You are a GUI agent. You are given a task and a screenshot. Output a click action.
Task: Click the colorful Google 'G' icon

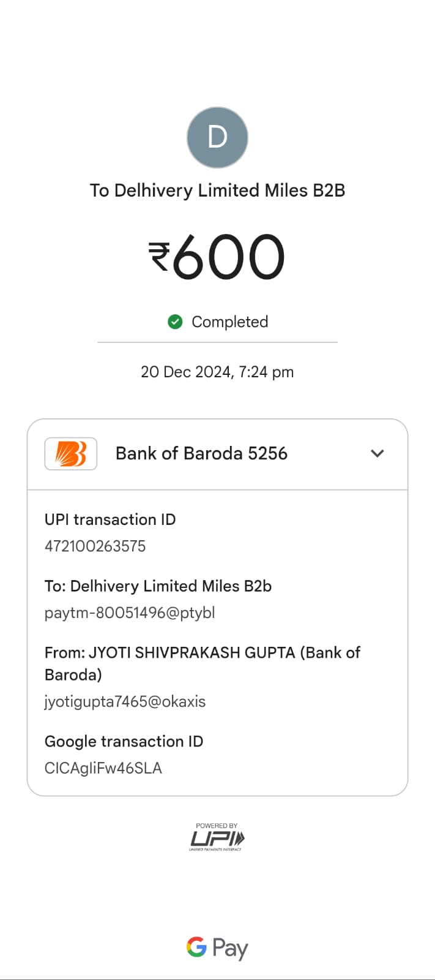(x=196, y=947)
